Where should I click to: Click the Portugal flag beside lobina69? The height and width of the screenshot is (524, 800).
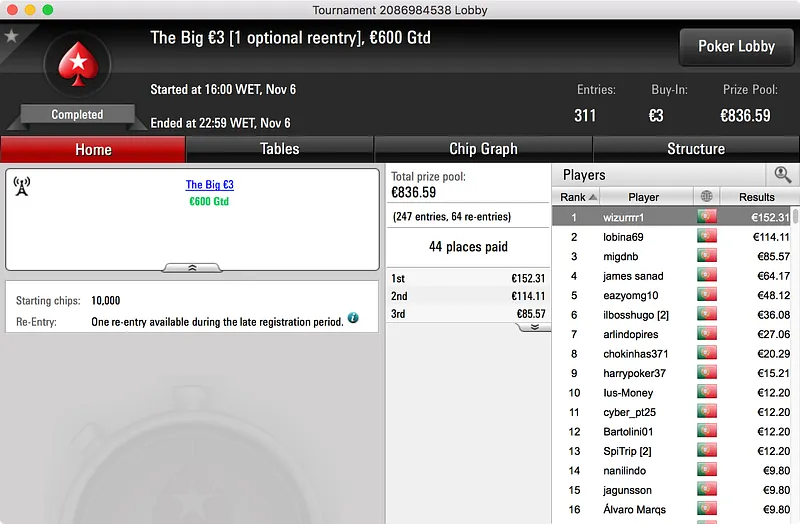click(707, 236)
